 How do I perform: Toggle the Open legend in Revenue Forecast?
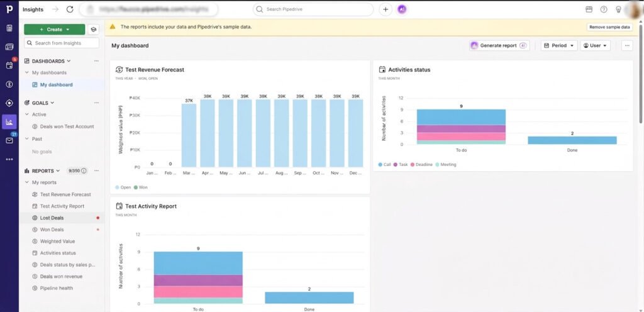click(123, 187)
